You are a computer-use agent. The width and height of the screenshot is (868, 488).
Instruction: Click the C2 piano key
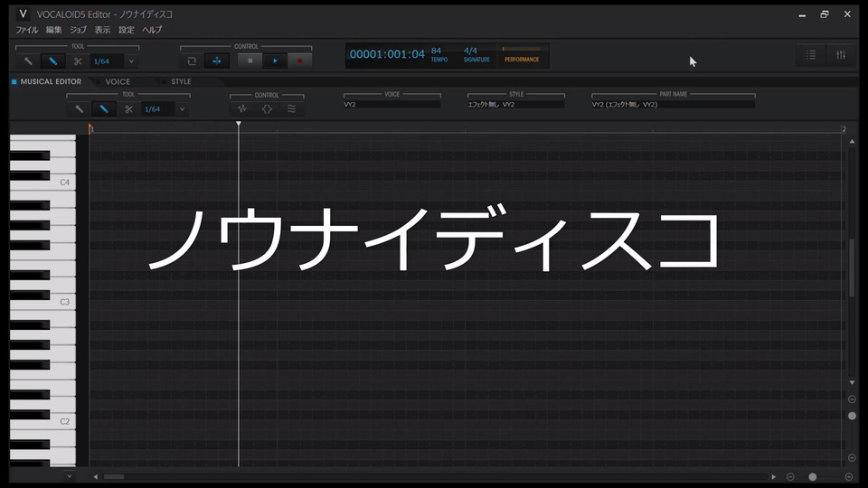click(61, 422)
